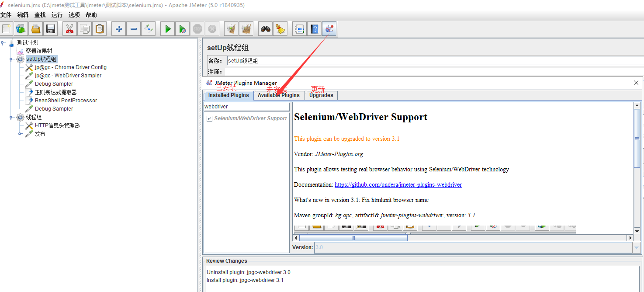Click horizontal scrollbar left arrow
The width and height of the screenshot is (644, 292).
[x=296, y=238]
